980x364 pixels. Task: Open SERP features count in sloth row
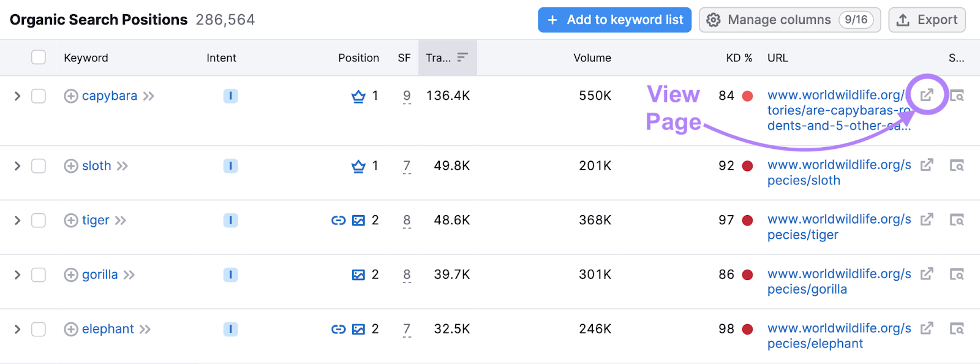click(x=407, y=166)
